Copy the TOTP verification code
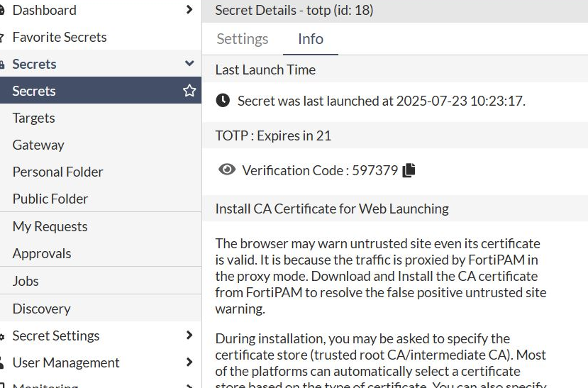Screen dimensions: 588x388 point(409,170)
